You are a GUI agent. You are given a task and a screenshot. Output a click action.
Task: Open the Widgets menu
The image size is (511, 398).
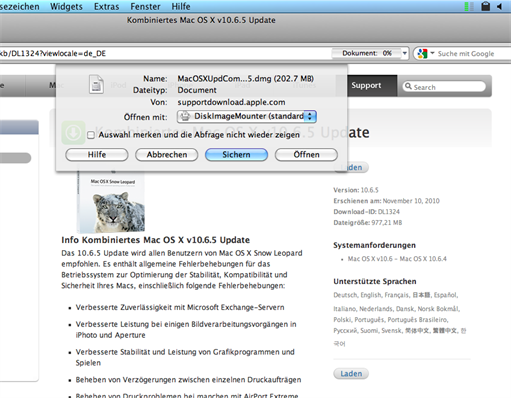coord(66,6)
